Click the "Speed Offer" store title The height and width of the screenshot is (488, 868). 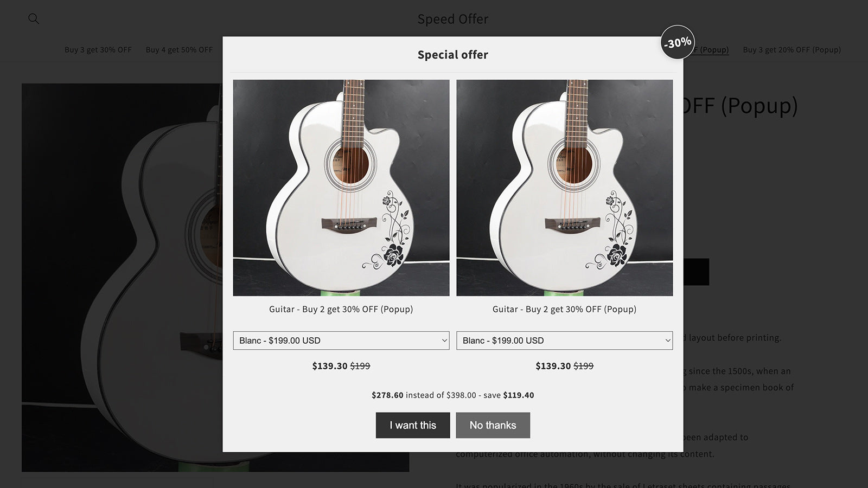click(x=452, y=19)
